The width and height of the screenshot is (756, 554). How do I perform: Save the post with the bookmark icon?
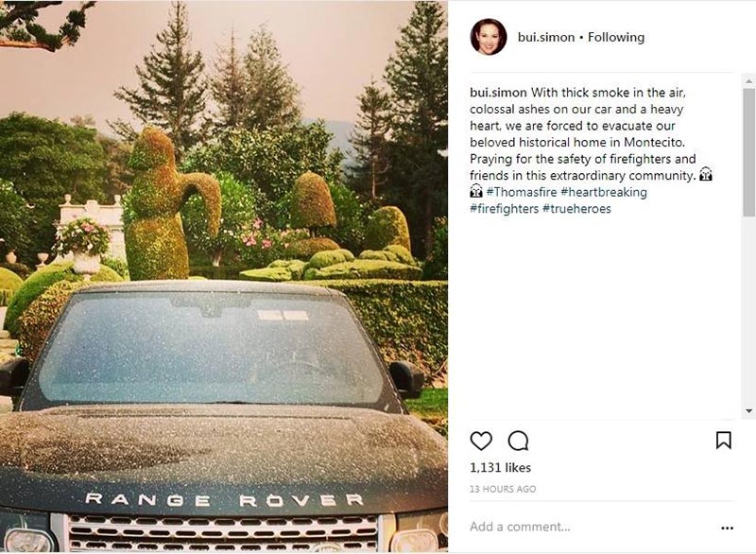pos(723,441)
